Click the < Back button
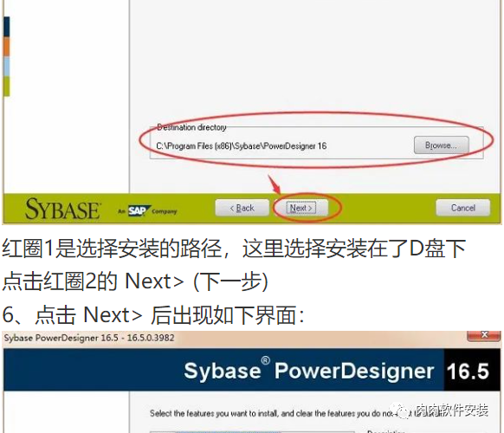504x433 pixels. [x=242, y=208]
